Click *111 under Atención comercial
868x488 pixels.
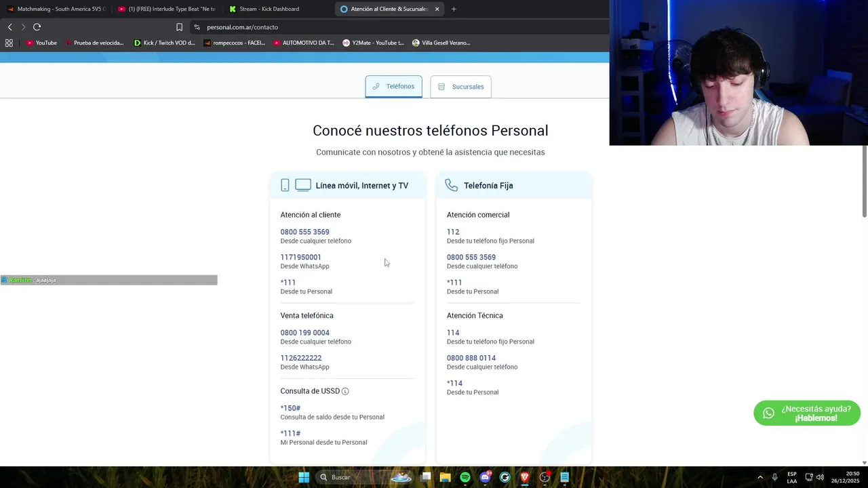(454, 283)
